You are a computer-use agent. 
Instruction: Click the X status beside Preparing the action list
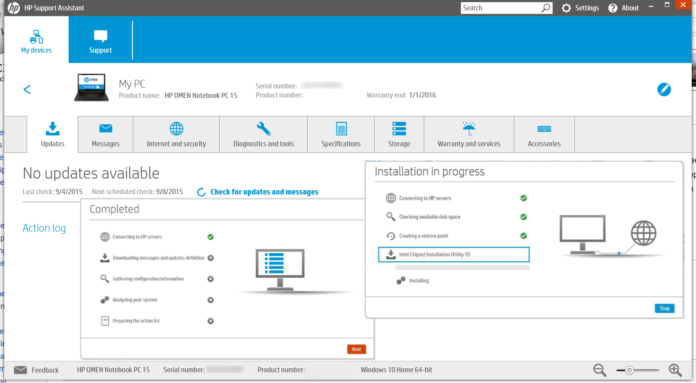pos(210,321)
